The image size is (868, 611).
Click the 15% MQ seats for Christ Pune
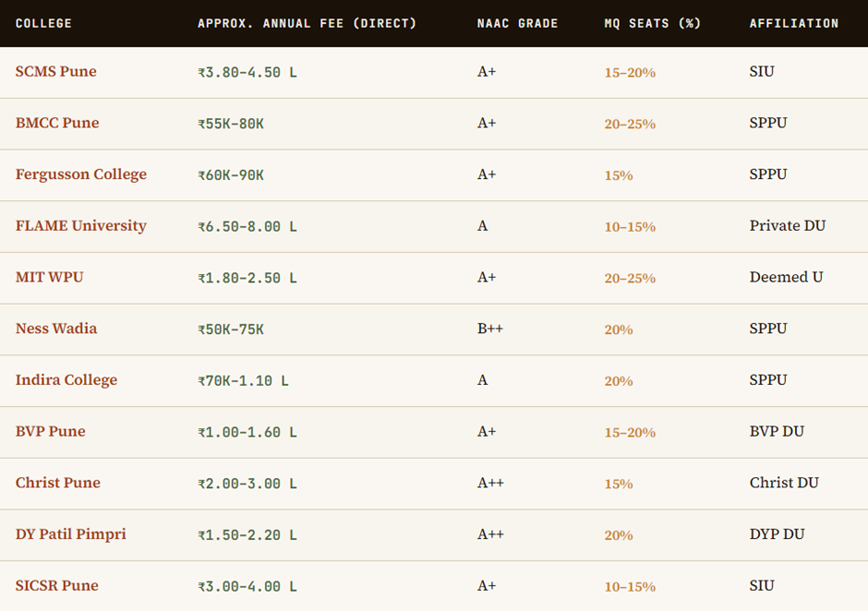pyautogui.click(x=619, y=484)
